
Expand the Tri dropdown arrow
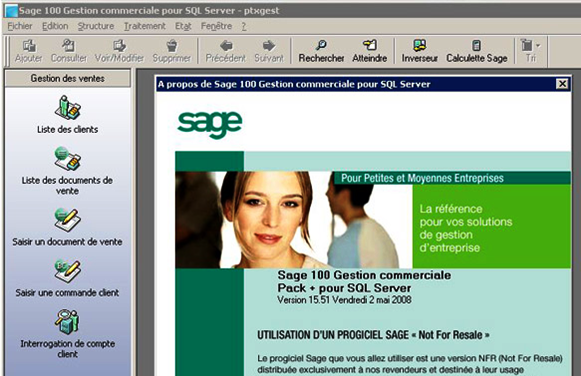click(538, 46)
